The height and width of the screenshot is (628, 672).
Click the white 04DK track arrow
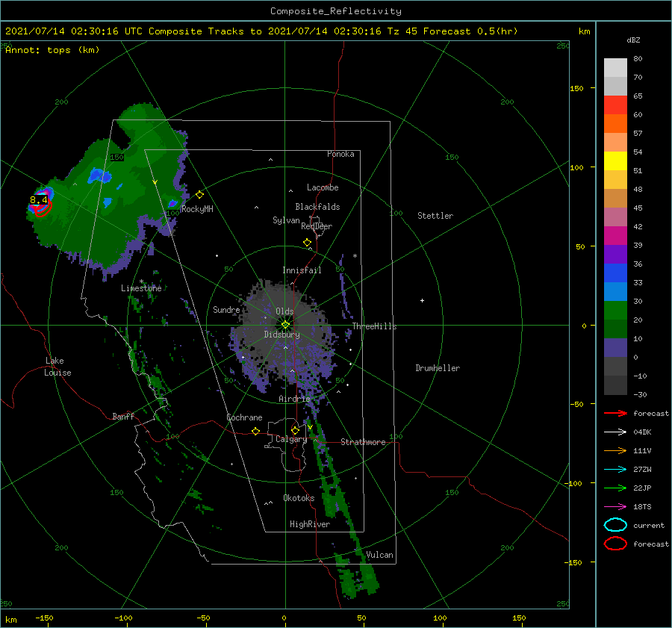pos(615,432)
